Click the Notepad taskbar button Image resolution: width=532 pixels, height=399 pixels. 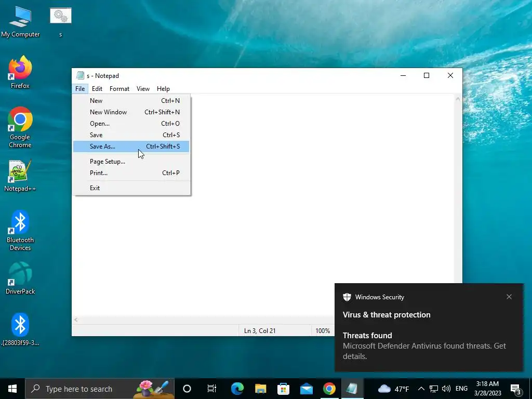pos(352,389)
